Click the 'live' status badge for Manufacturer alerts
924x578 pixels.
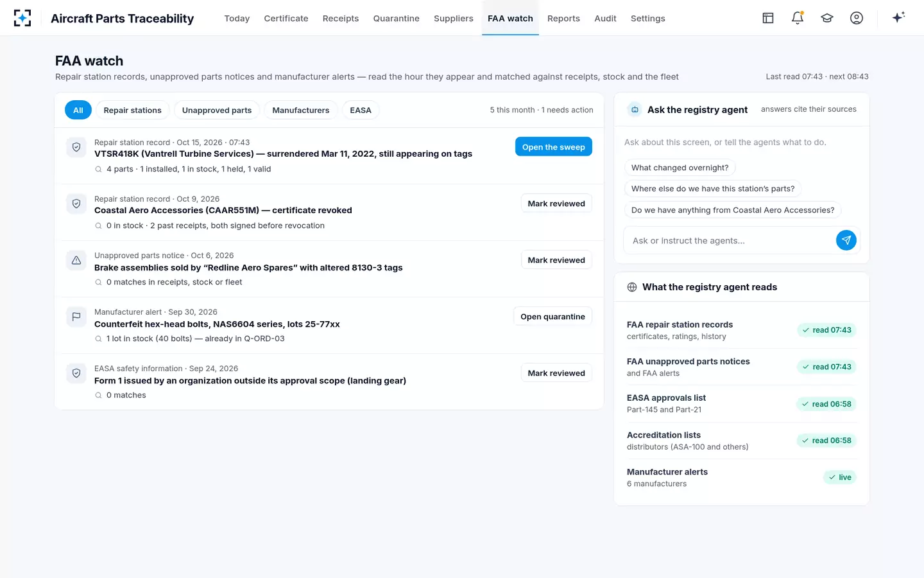click(x=840, y=477)
